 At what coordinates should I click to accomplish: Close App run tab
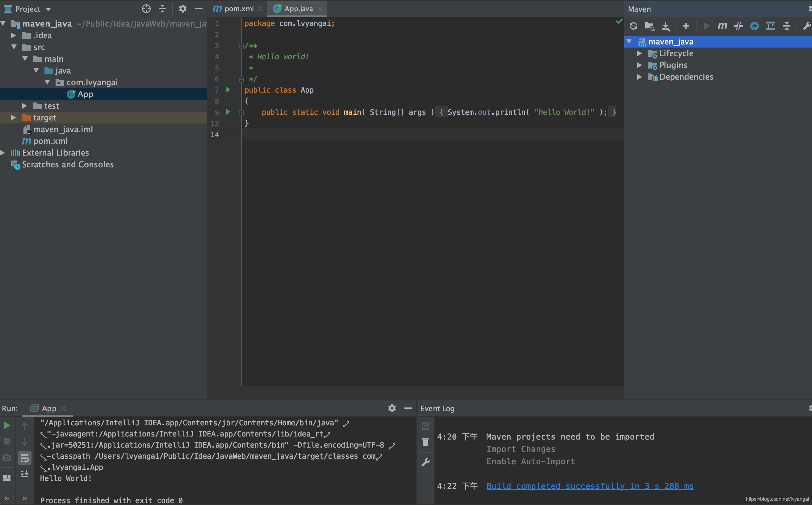click(x=64, y=408)
